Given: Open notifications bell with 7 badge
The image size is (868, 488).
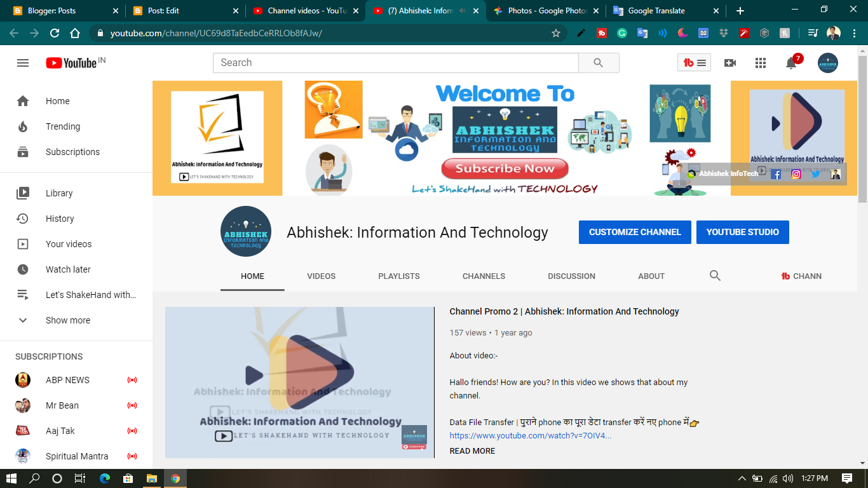Looking at the screenshot, I should (792, 62).
